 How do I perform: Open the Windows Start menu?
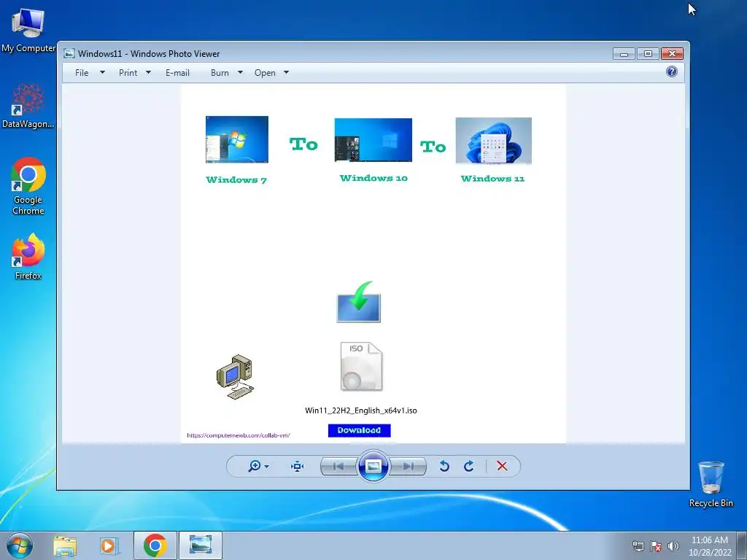pos(20,545)
